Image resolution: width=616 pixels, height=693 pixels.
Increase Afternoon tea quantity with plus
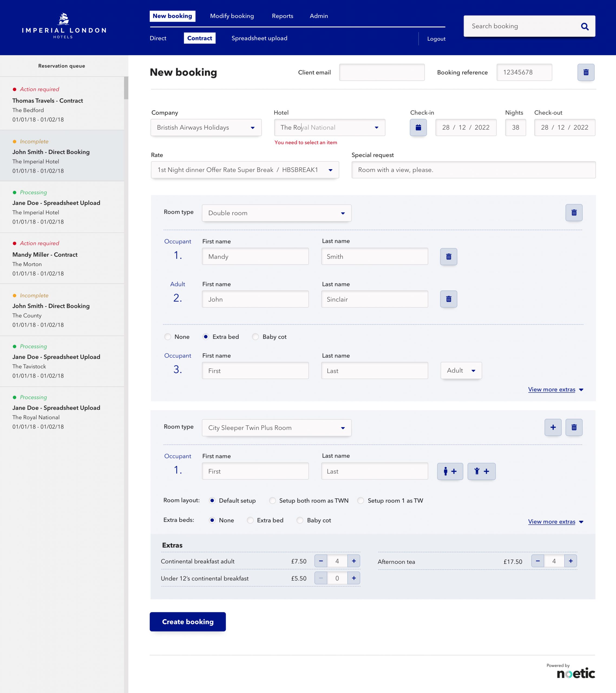tap(570, 561)
